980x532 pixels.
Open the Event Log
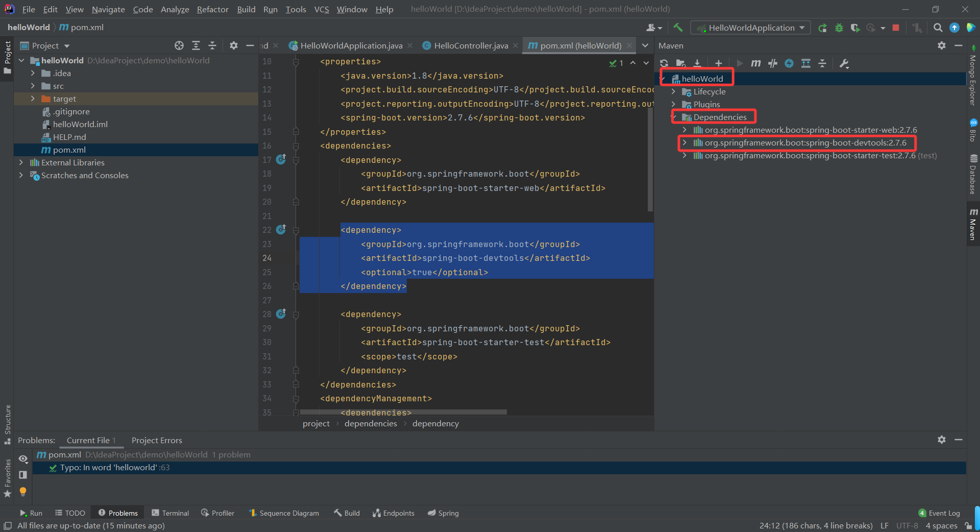[939, 513]
